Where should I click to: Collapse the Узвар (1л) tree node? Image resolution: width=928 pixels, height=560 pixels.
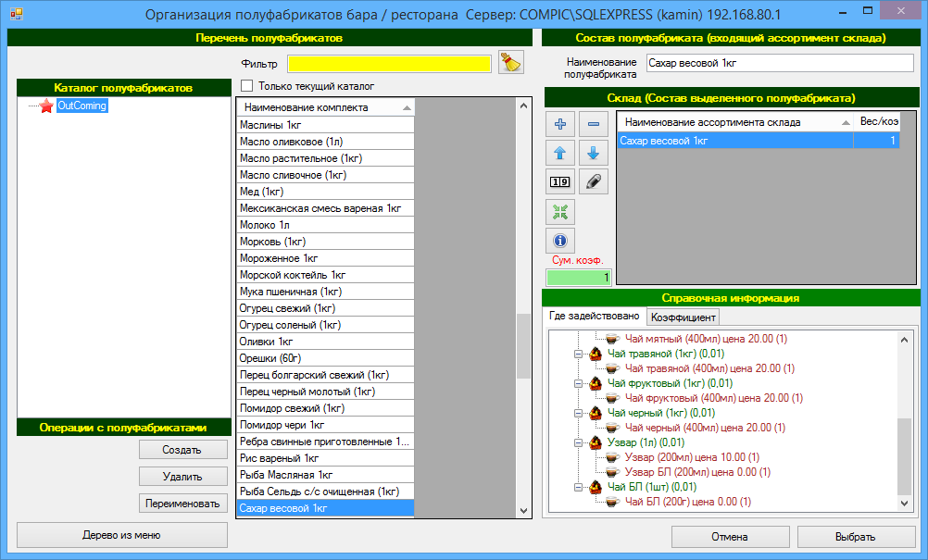click(x=578, y=443)
